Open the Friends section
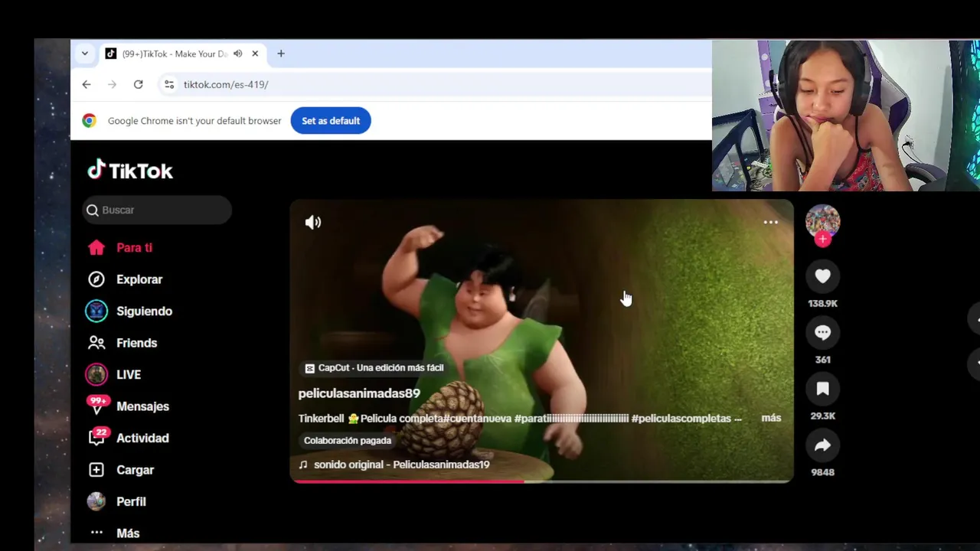This screenshot has width=980, height=551. click(x=122, y=343)
